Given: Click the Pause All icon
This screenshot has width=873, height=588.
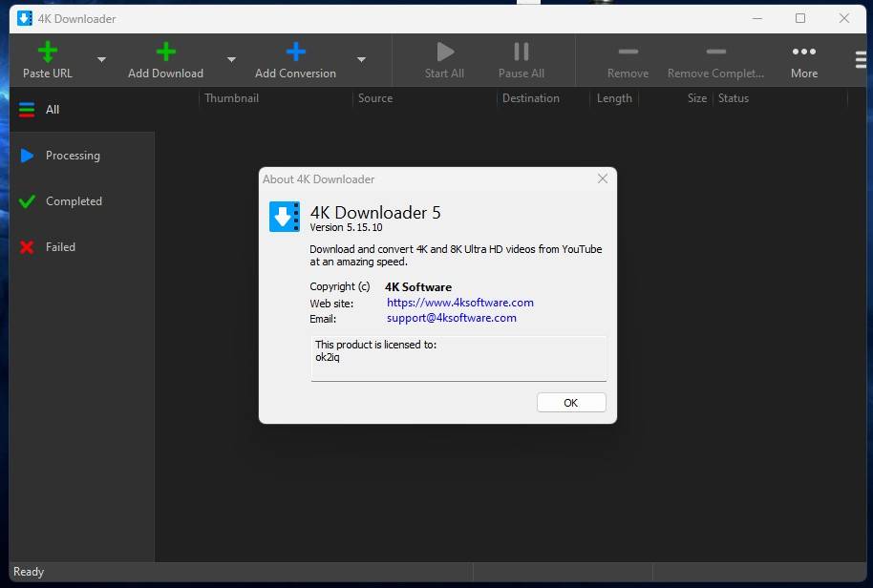Looking at the screenshot, I should [x=522, y=52].
